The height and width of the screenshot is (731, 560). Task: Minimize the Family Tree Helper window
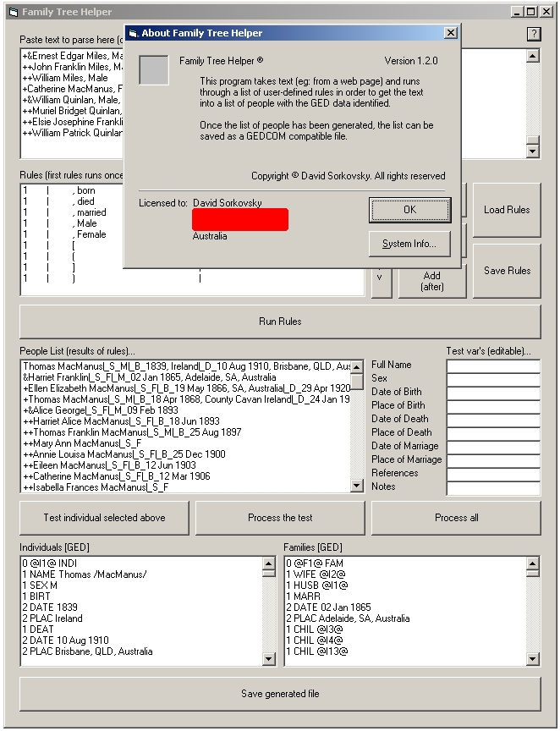517,12
